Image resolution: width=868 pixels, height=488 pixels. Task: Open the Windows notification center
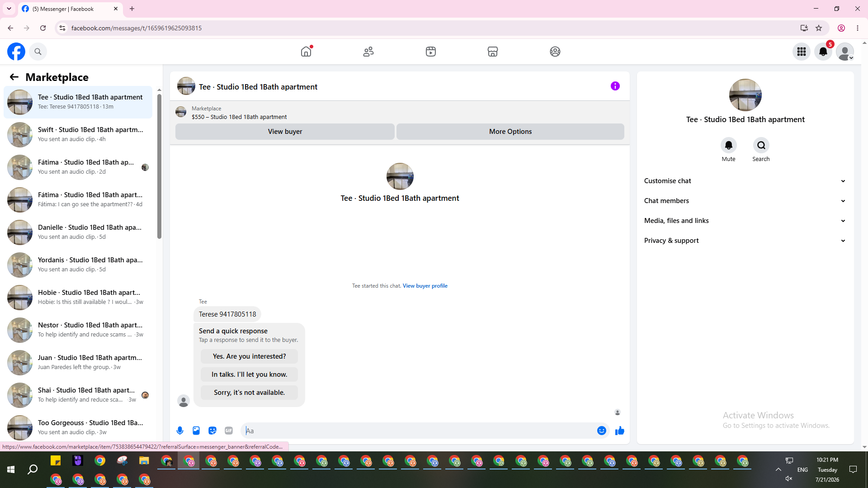(853, 470)
